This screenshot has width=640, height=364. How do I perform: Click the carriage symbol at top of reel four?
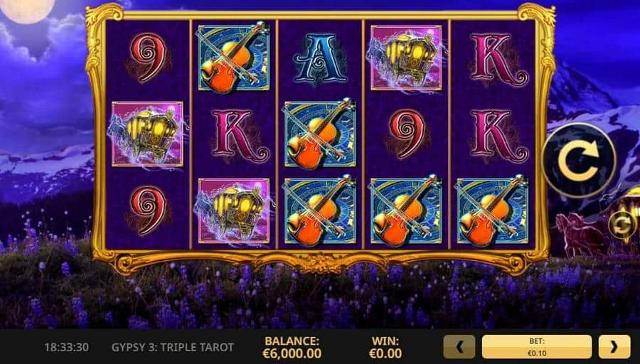(406, 58)
